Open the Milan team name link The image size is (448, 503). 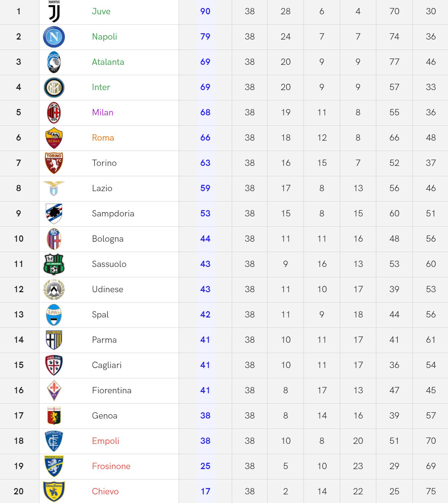click(x=103, y=112)
